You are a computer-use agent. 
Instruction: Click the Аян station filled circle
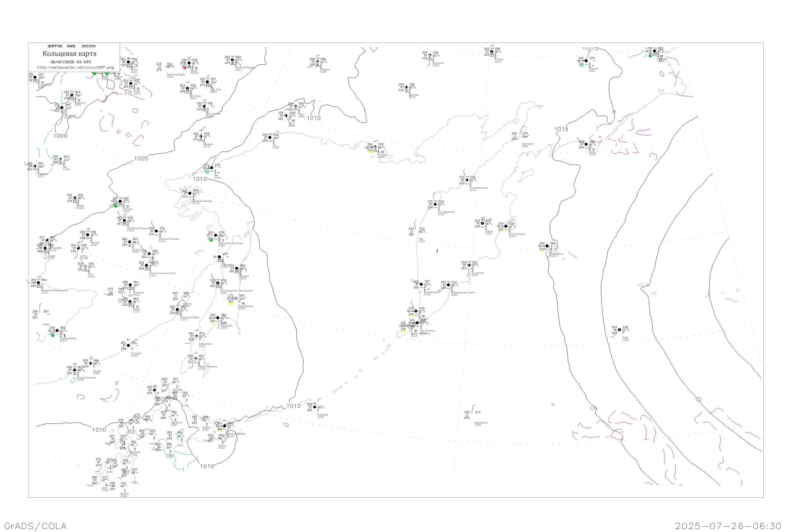(212, 168)
